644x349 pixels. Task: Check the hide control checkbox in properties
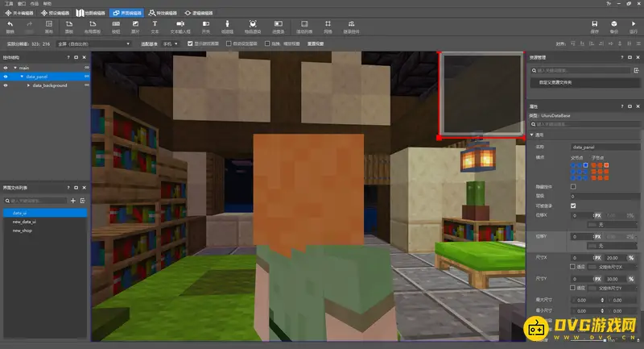(573, 187)
